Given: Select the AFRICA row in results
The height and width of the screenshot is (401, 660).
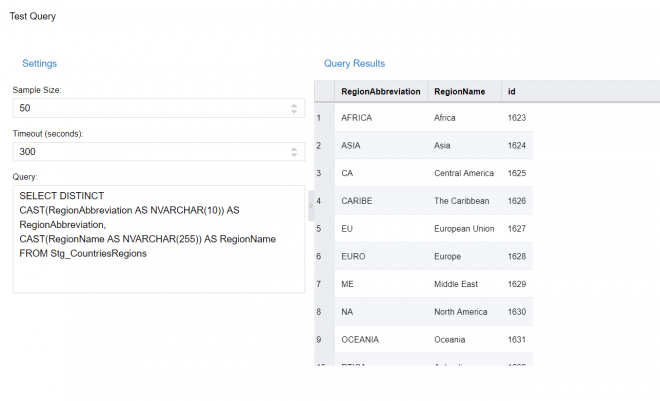Looking at the screenshot, I should 357,118.
